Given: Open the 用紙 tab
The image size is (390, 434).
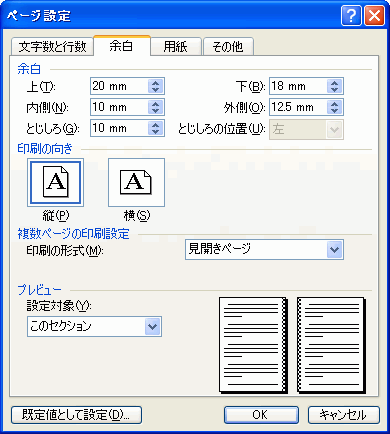Looking at the screenshot, I should pyautogui.click(x=176, y=47).
